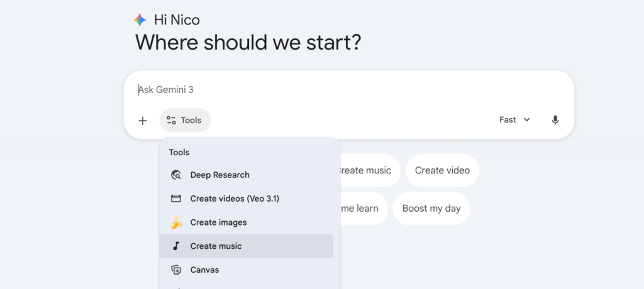Viewport: 644px width, 289px height.
Task: Click the chevron arrow next to Fast
Action: click(x=527, y=120)
